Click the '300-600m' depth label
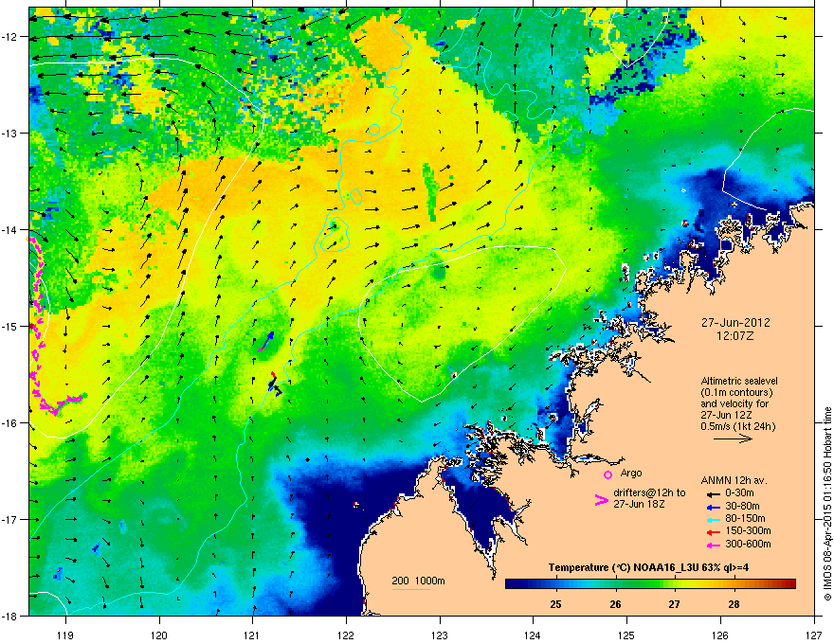Screen dimensions: 834x644 tap(748, 545)
